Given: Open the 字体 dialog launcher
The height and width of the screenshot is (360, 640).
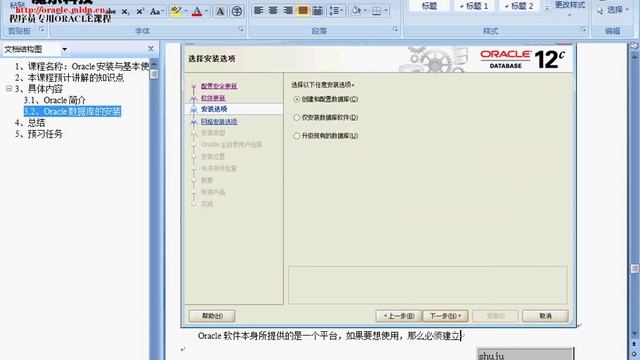Looking at the screenshot, I should 241,30.
